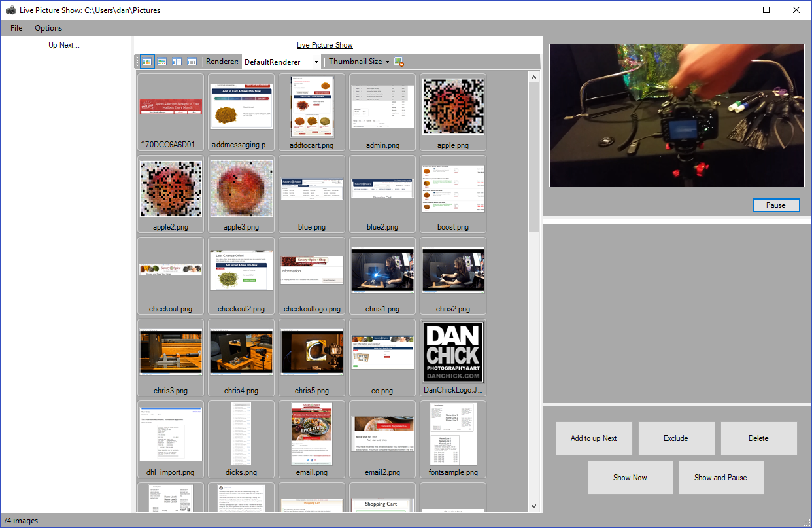Click the 'Renderer:' label
Screen dimensions: 812x528
coord(222,62)
